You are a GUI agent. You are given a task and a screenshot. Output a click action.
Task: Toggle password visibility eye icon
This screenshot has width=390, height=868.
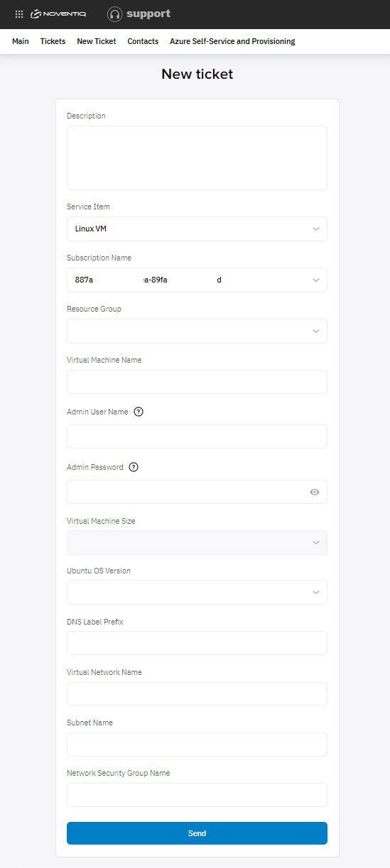point(315,492)
